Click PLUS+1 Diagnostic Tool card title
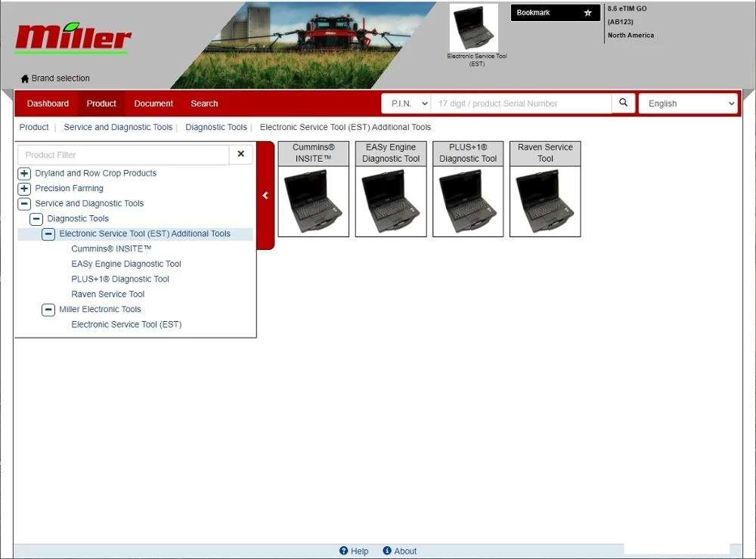756x559 pixels. [468, 153]
